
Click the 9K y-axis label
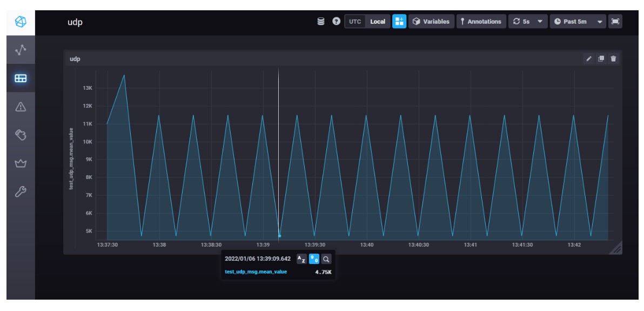pos(89,160)
